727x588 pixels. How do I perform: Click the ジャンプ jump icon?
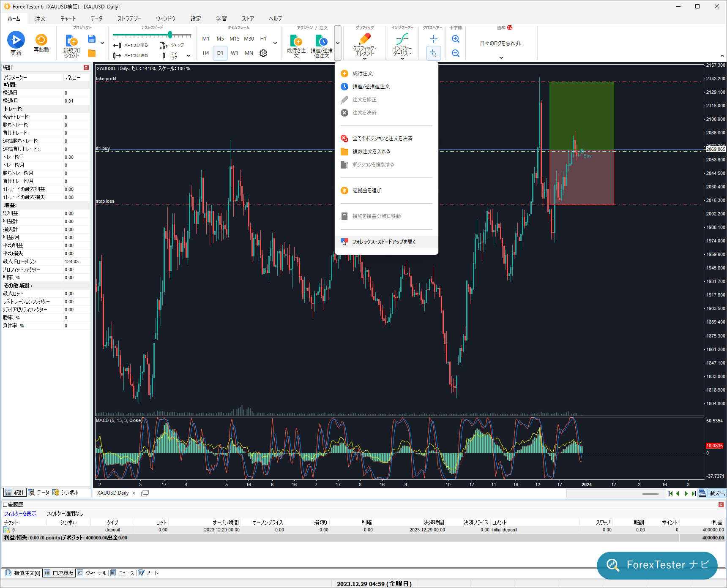tap(164, 45)
